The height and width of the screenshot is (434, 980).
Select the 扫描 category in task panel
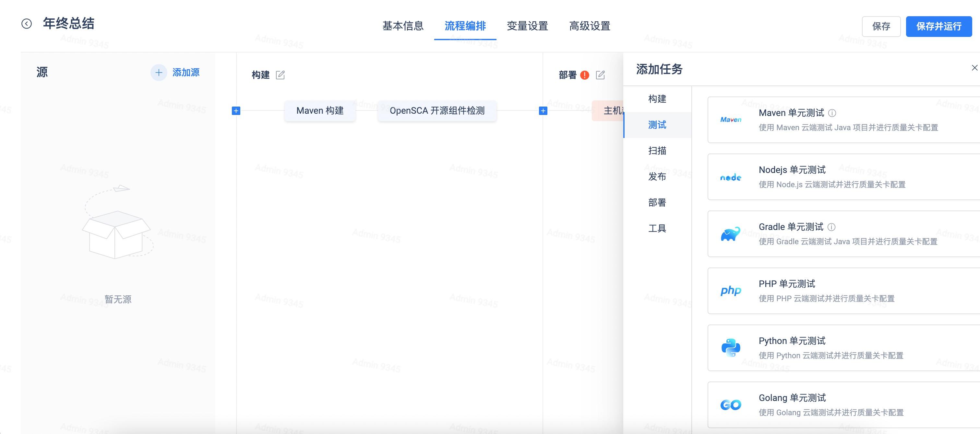click(657, 151)
